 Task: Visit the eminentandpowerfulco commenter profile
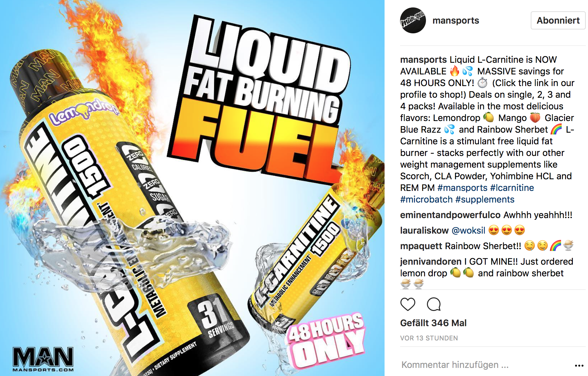pyautogui.click(x=450, y=215)
